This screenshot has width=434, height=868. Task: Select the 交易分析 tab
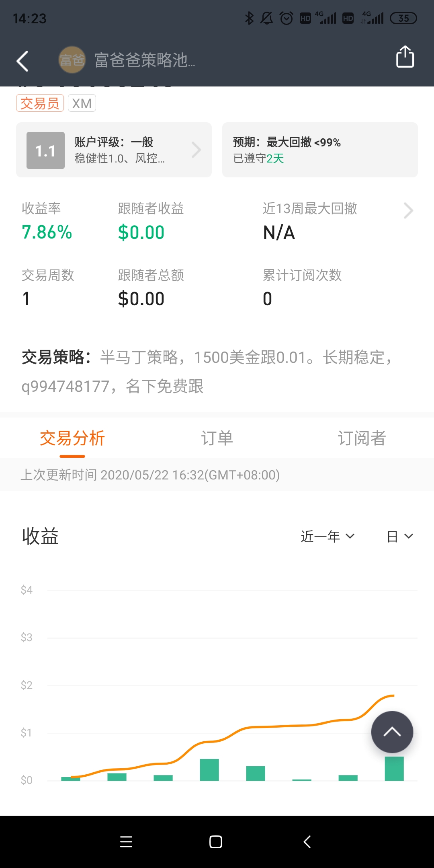pos(72,438)
